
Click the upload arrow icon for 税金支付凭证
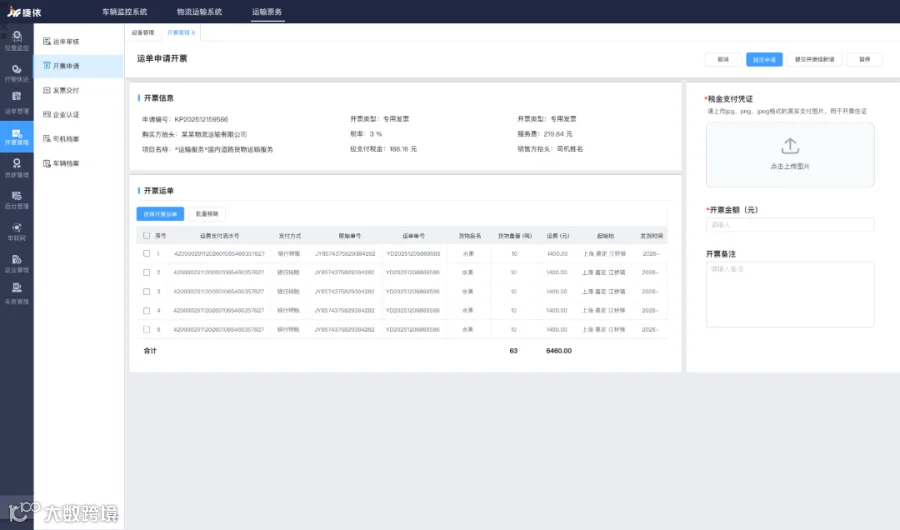[790, 146]
